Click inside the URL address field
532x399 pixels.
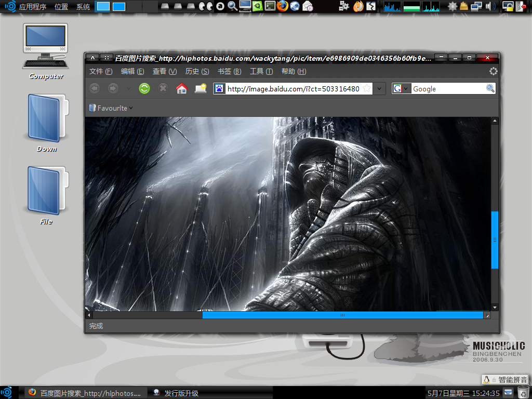click(x=293, y=89)
